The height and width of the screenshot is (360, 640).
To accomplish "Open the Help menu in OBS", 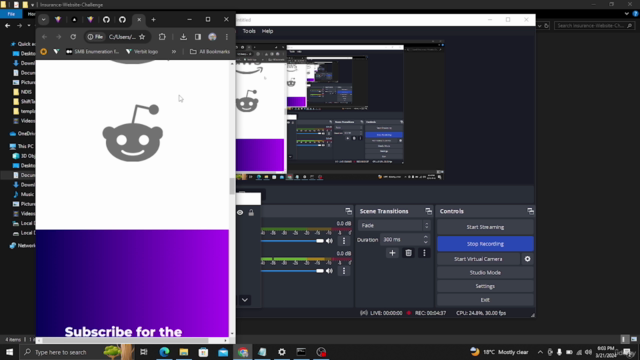I will point(267,31).
